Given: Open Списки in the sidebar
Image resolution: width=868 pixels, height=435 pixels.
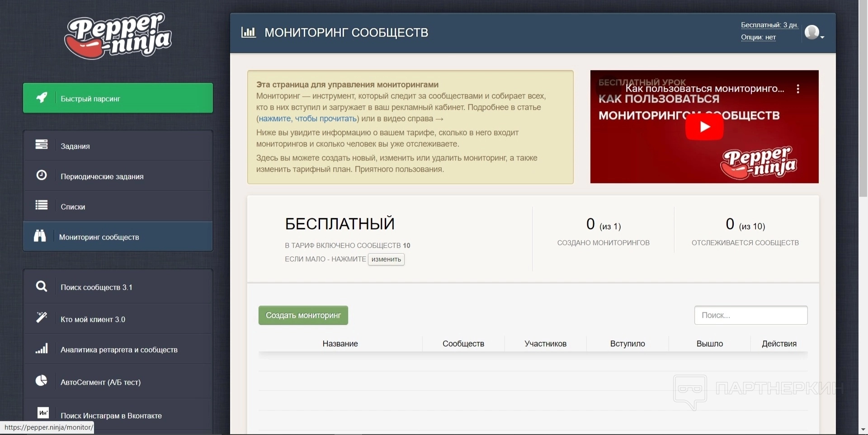Looking at the screenshot, I should pyautogui.click(x=118, y=206).
